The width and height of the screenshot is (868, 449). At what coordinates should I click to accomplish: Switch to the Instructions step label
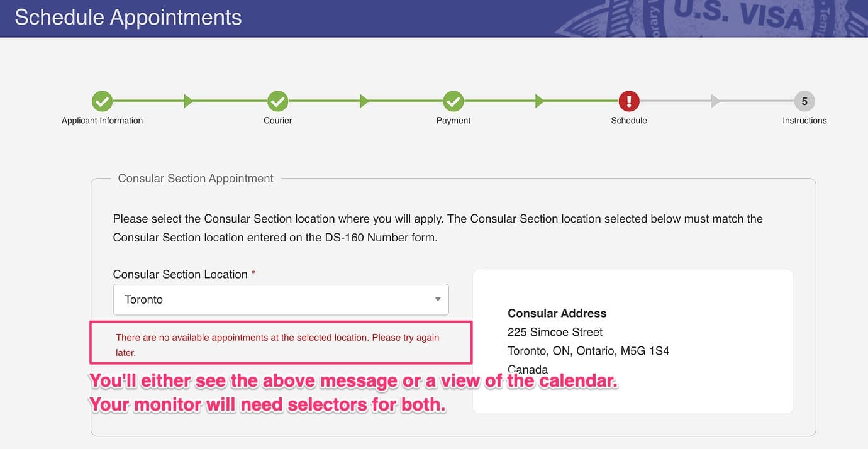click(804, 120)
